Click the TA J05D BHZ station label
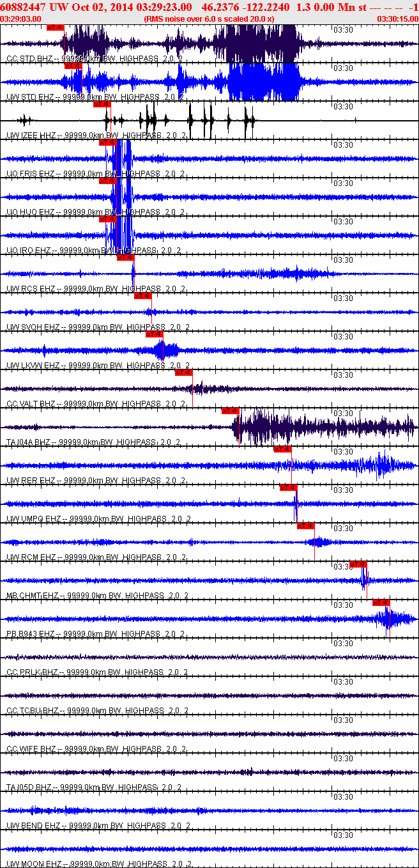 (x=94, y=787)
